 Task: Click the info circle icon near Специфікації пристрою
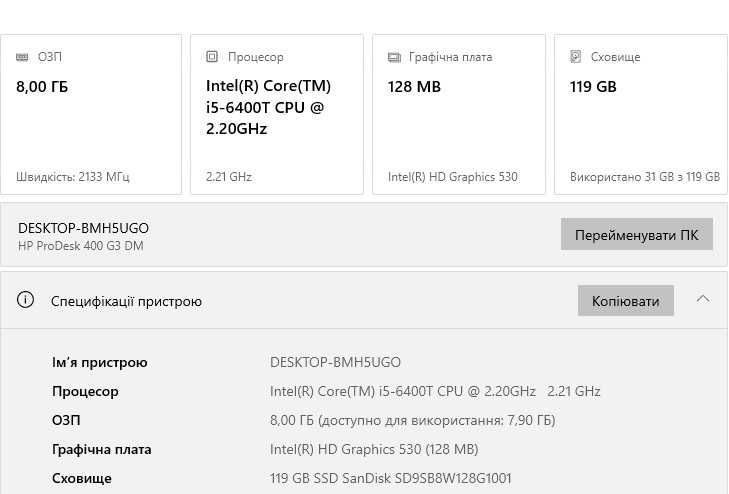tap(25, 300)
